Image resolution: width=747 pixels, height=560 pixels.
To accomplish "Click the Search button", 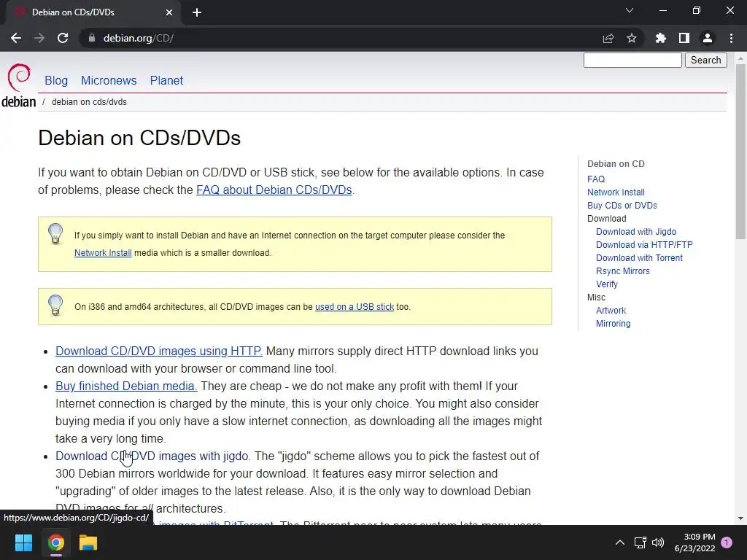I will click(706, 60).
